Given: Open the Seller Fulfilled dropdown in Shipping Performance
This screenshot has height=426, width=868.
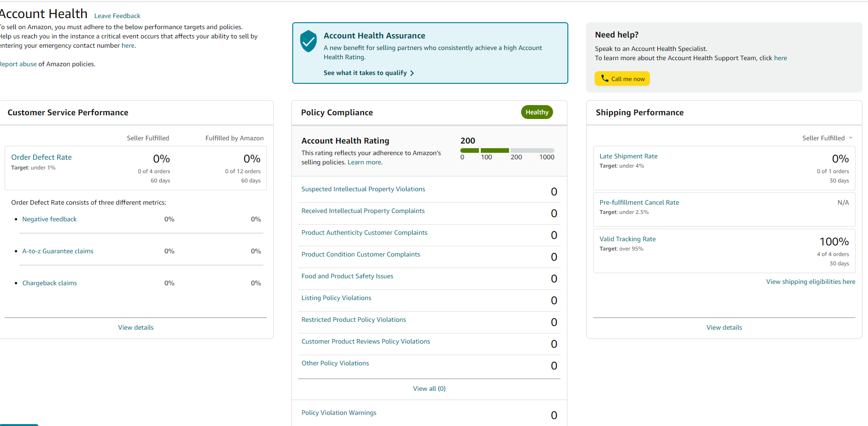Looking at the screenshot, I should tap(827, 138).
